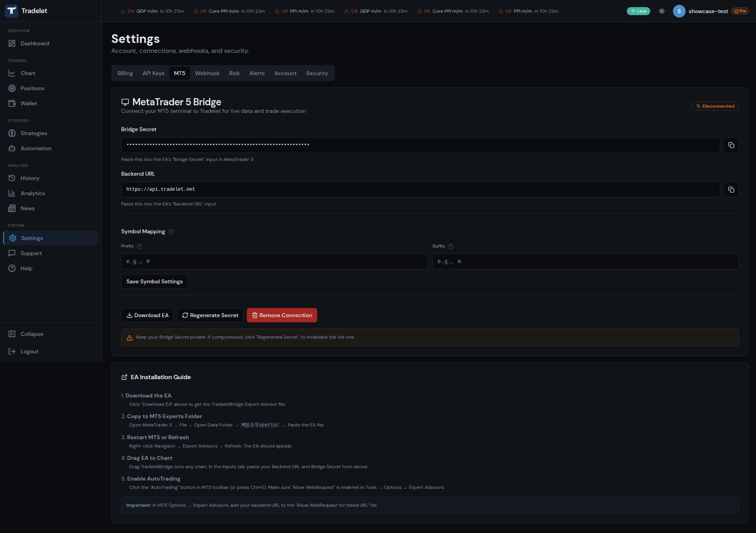Toggle the Live status indicator
This screenshot has height=533, width=756.
(638, 11)
